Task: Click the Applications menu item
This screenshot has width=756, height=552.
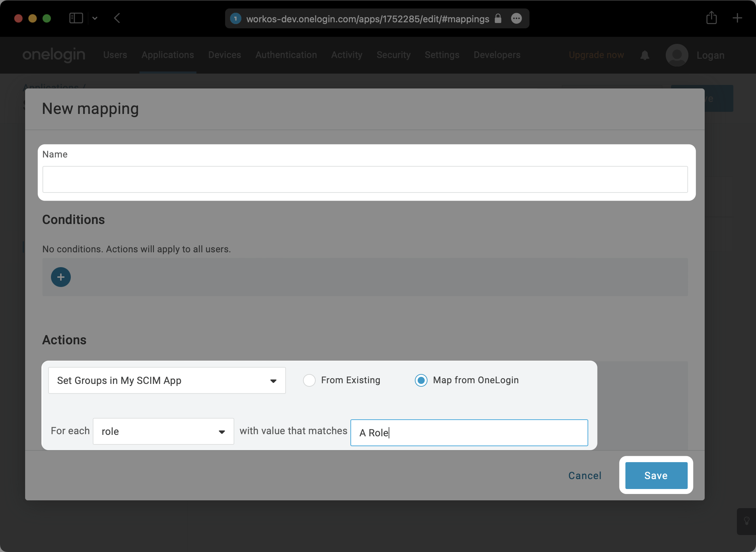Action: pos(167,54)
